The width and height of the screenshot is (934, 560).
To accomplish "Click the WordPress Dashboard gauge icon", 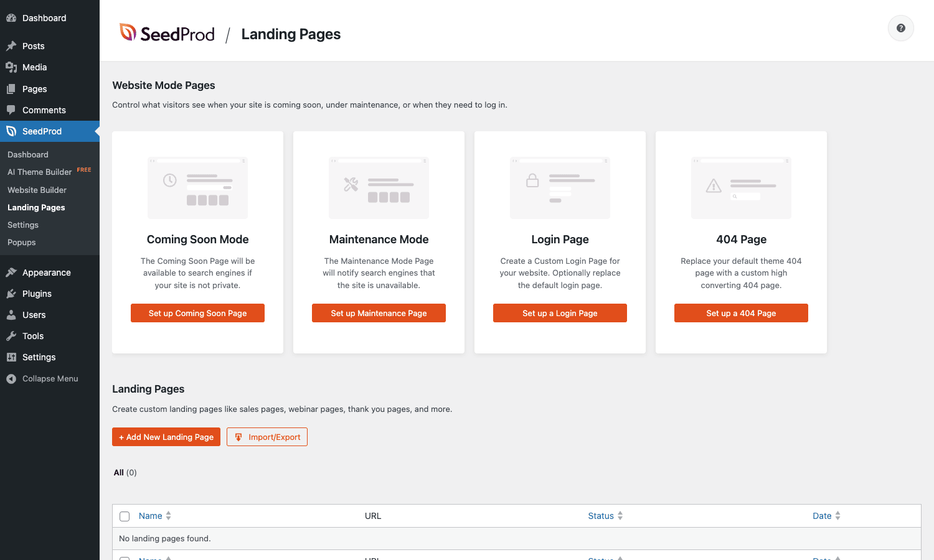I will (x=11, y=18).
